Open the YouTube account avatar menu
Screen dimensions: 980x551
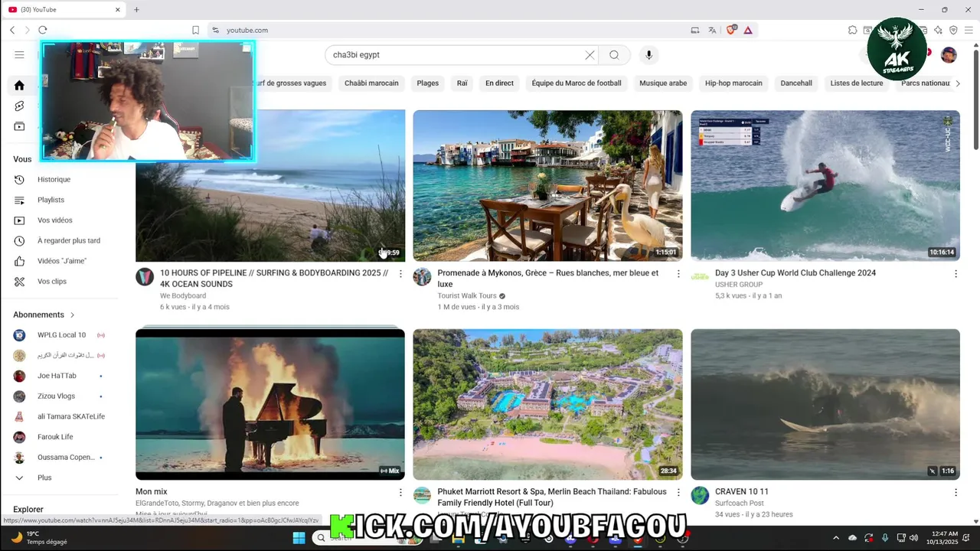click(x=949, y=55)
